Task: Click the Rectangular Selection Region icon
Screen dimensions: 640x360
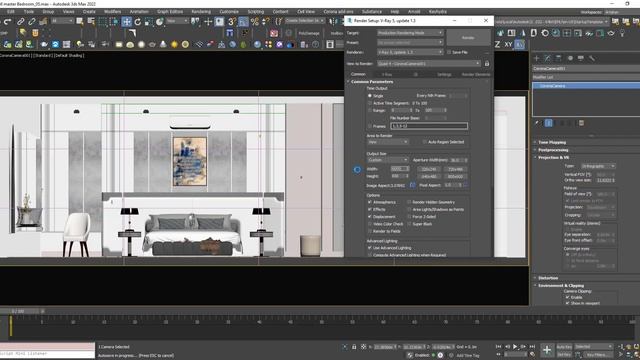Action: click(103, 22)
